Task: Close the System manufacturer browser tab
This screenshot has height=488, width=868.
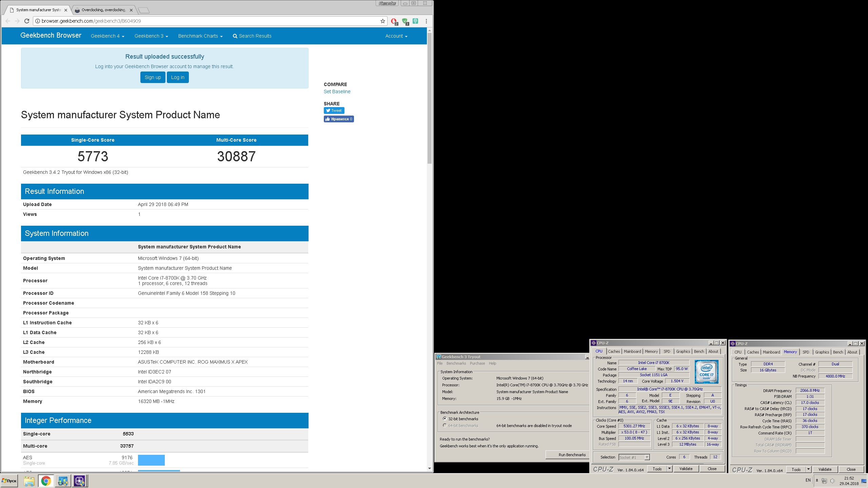Action: point(66,10)
